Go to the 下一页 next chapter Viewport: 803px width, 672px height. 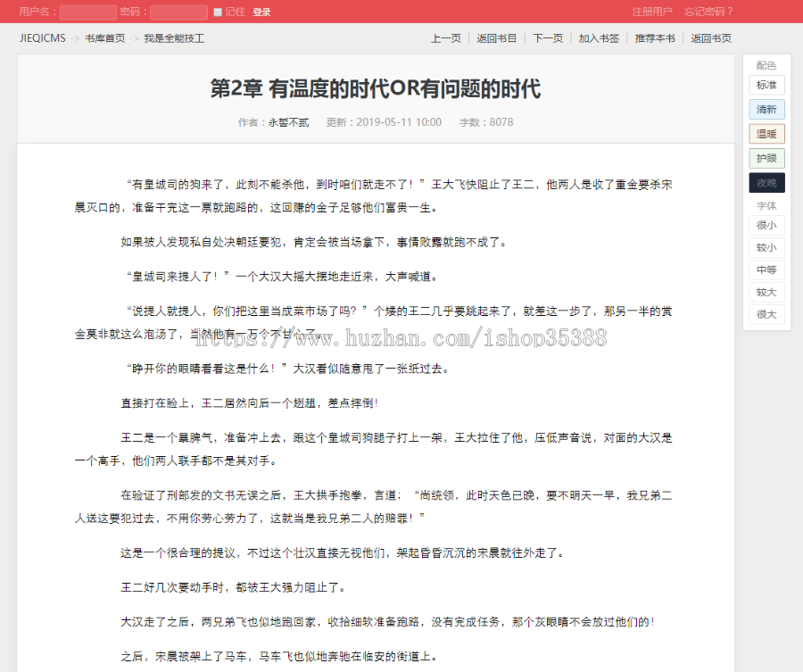click(547, 38)
